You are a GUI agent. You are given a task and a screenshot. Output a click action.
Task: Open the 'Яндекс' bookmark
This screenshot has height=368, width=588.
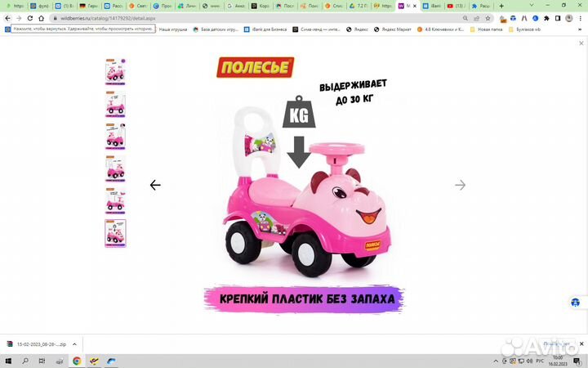(x=357, y=29)
